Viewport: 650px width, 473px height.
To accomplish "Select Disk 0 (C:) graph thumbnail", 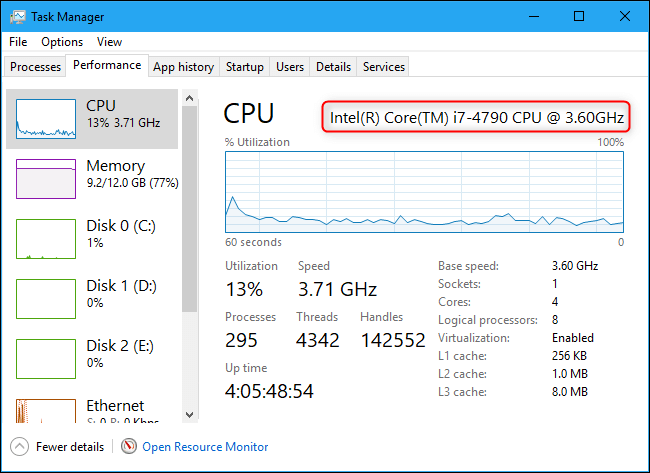I will (46, 238).
